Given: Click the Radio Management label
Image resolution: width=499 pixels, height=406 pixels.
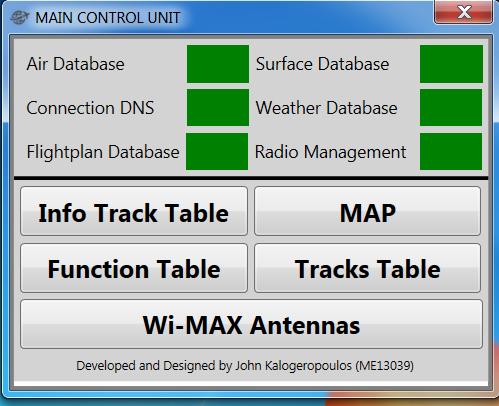Looking at the screenshot, I should click(330, 152).
